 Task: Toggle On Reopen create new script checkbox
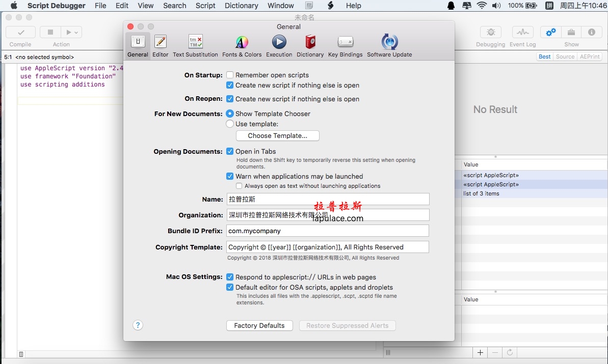pos(230,99)
